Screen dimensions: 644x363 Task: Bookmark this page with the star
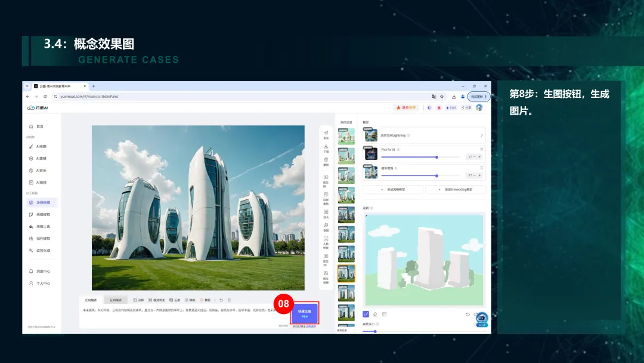point(442,97)
